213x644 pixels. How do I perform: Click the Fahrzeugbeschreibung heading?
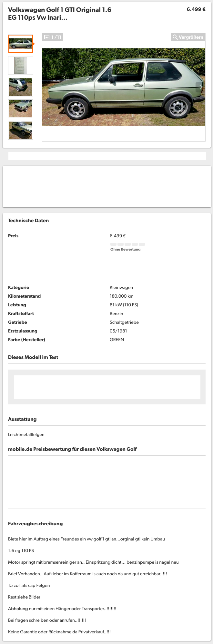[x=35, y=524]
